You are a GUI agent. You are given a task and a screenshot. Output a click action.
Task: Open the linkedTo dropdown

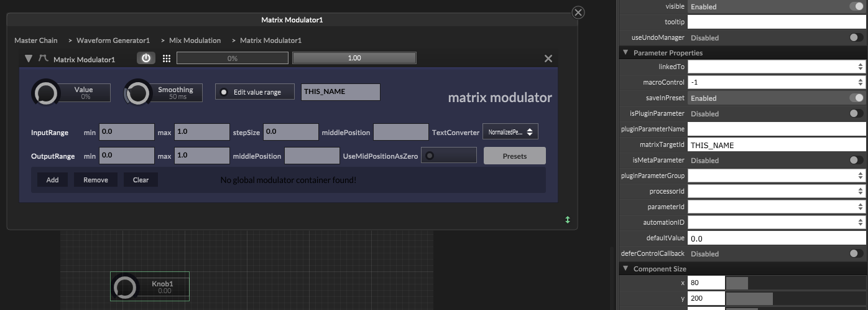tap(777, 67)
